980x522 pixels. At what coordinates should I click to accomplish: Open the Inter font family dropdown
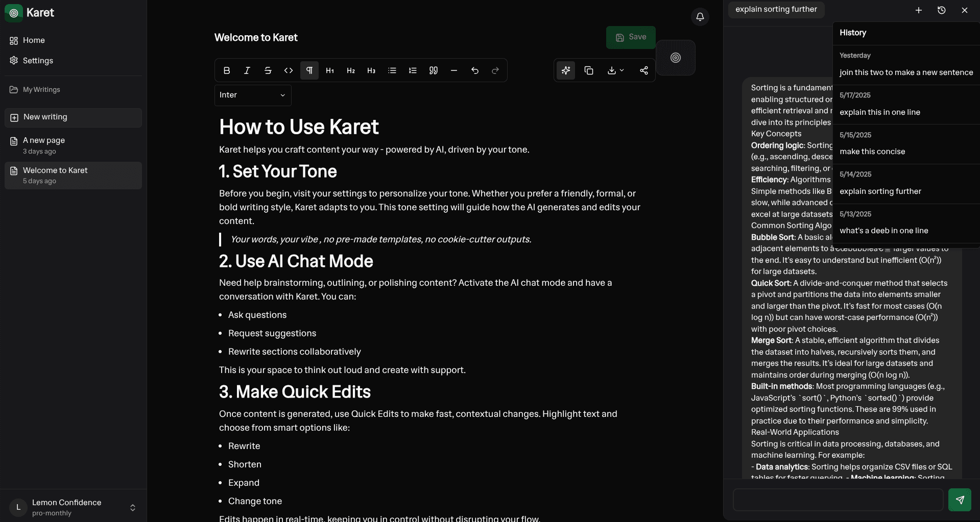253,95
